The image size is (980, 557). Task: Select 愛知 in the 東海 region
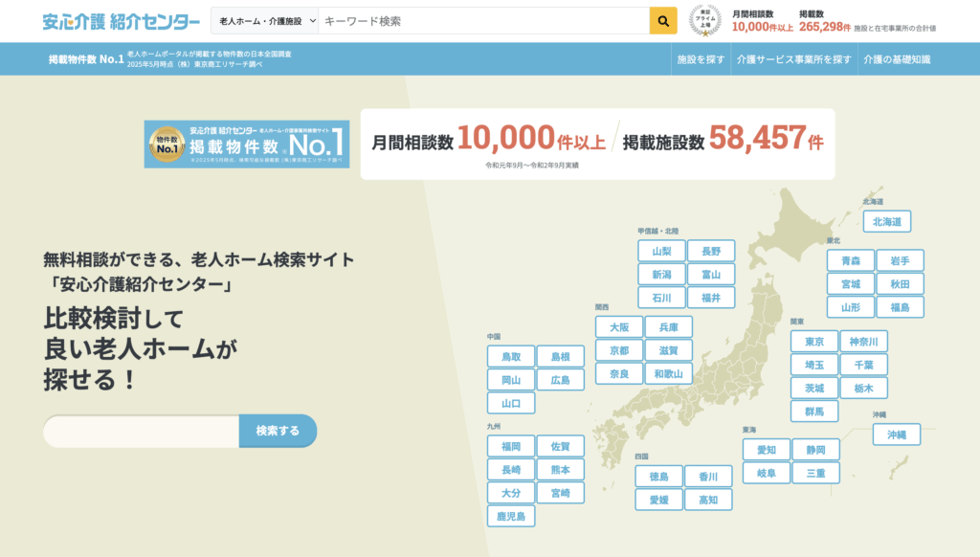[768, 448]
